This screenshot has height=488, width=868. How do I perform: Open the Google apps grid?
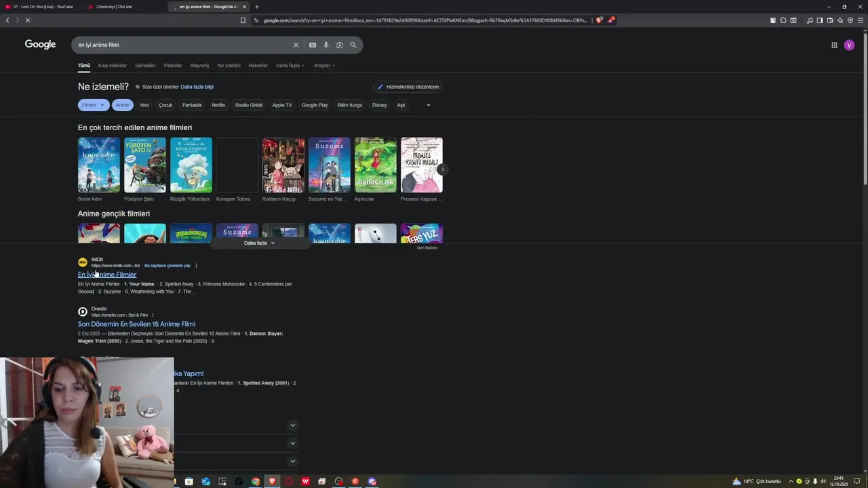point(834,45)
